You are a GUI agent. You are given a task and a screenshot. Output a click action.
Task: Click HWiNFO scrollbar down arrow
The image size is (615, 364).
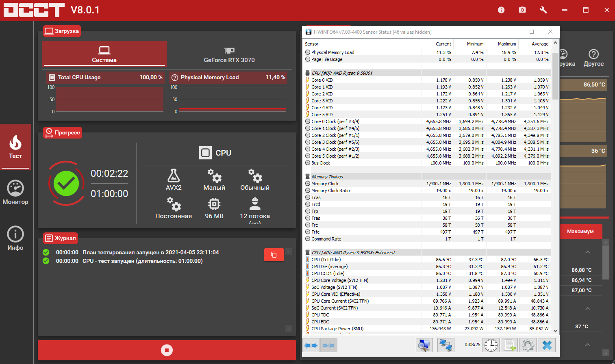tap(555, 331)
